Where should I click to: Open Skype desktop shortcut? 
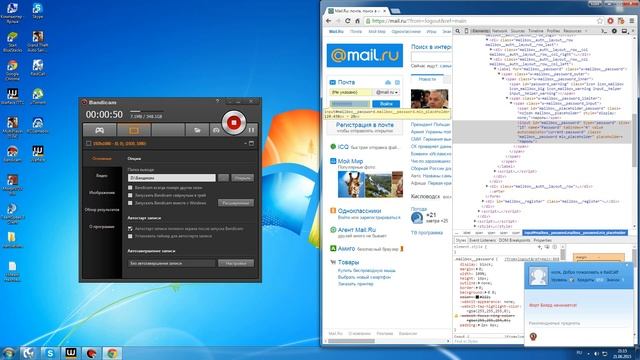(x=38, y=11)
